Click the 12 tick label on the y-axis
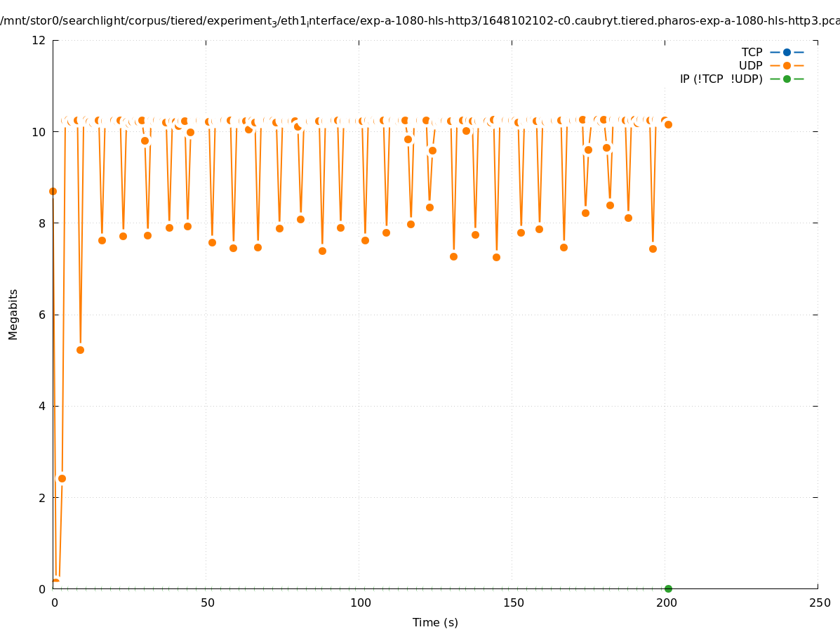The height and width of the screenshot is (632, 840). click(39, 40)
